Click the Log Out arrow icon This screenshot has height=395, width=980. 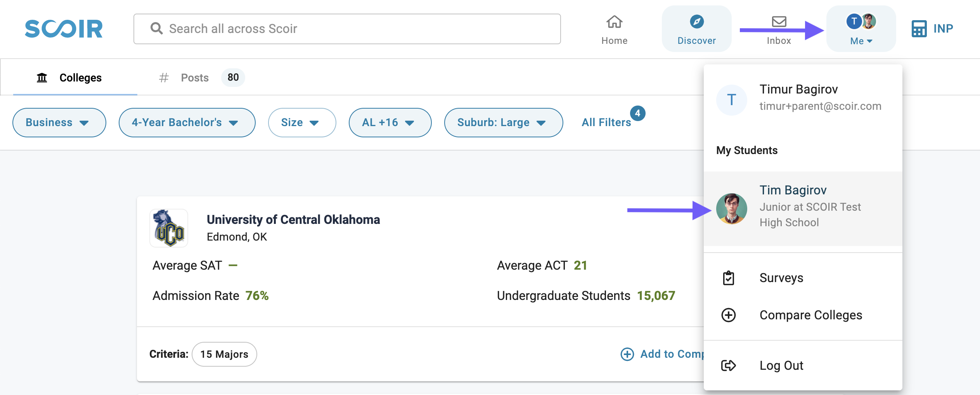pos(728,366)
